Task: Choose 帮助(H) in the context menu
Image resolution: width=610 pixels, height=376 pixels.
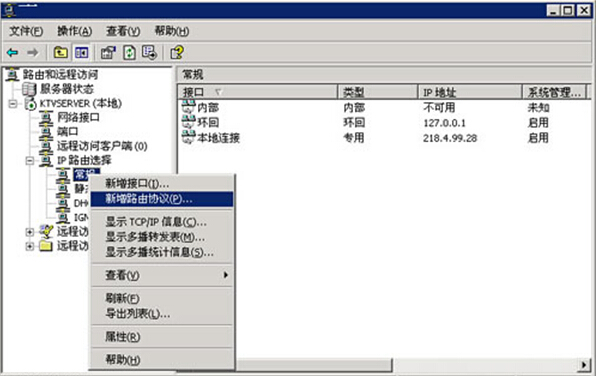Action: (162, 359)
